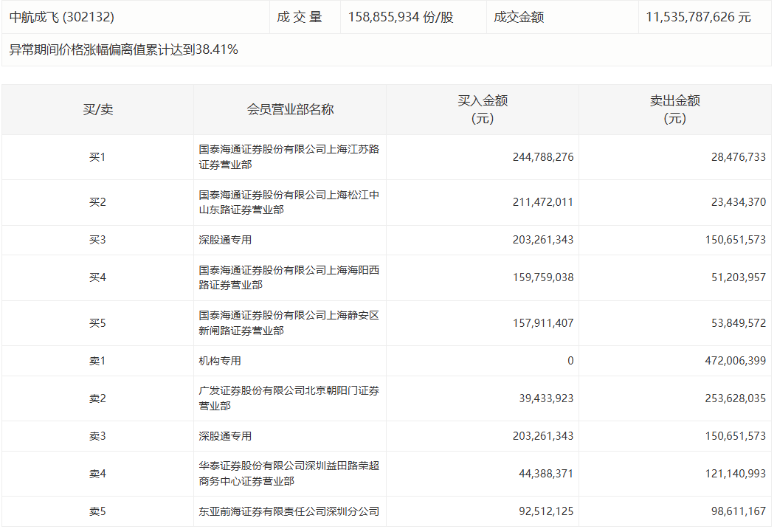Click the 38.41% price deviation notice text
The height and width of the screenshot is (532, 777).
(x=123, y=50)
